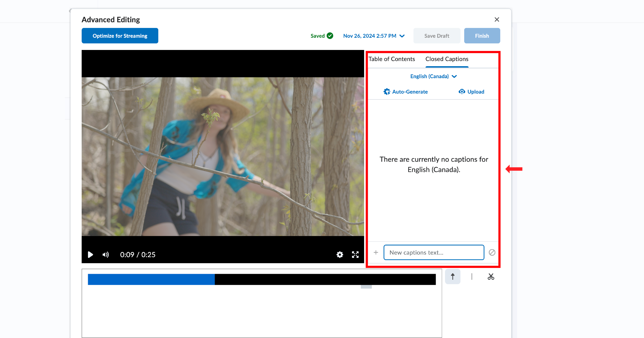
Task: Select the scissors cut tool
Action: 491,276
